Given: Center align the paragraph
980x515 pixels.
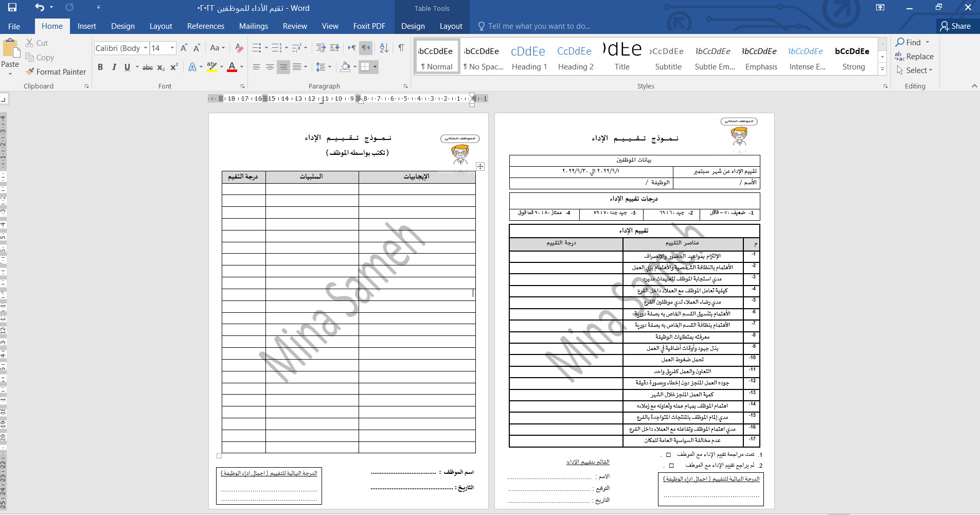Looking at the screenshot, I should pos(270,67).
